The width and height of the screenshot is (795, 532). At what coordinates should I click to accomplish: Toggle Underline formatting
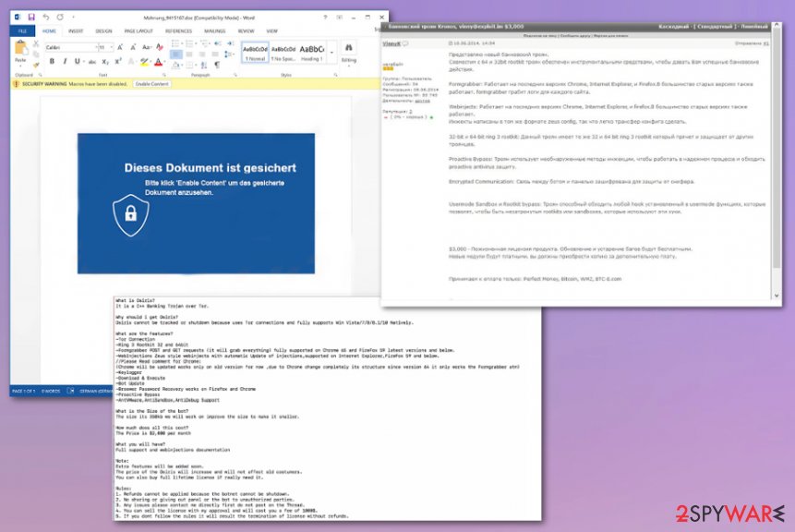pyautogui.click(x=78, y=61)
